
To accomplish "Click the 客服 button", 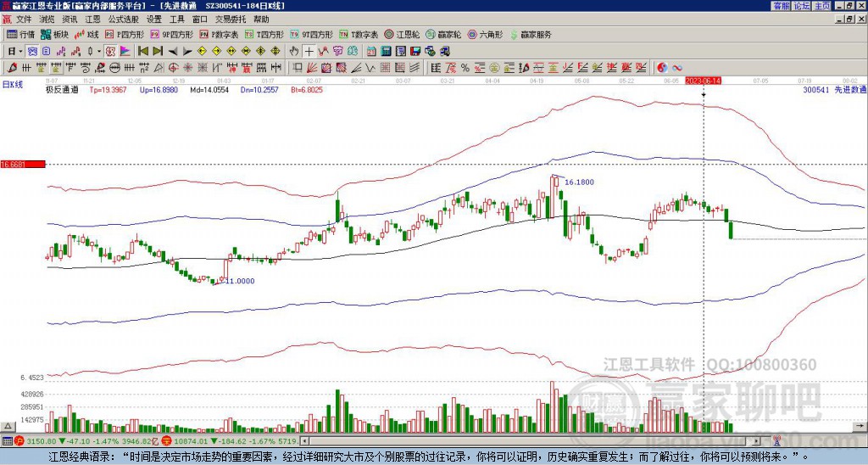I will coord(781,6).
